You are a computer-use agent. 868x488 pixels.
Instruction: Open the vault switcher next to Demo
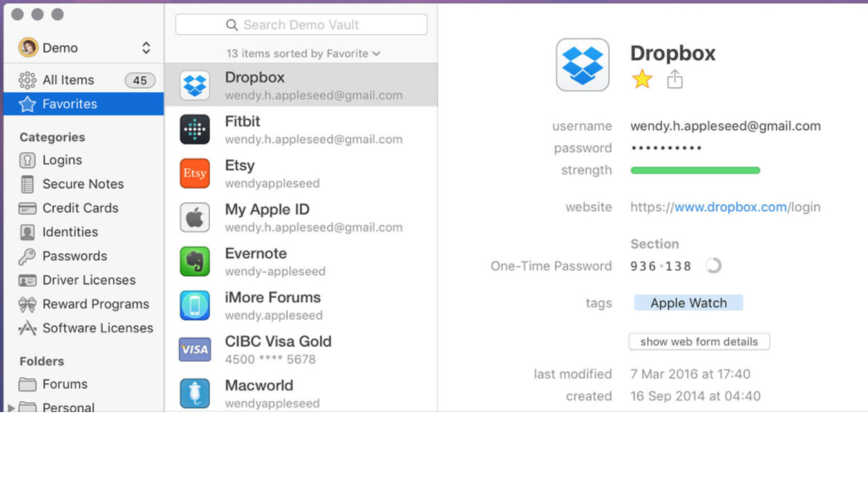click(146, 48)
